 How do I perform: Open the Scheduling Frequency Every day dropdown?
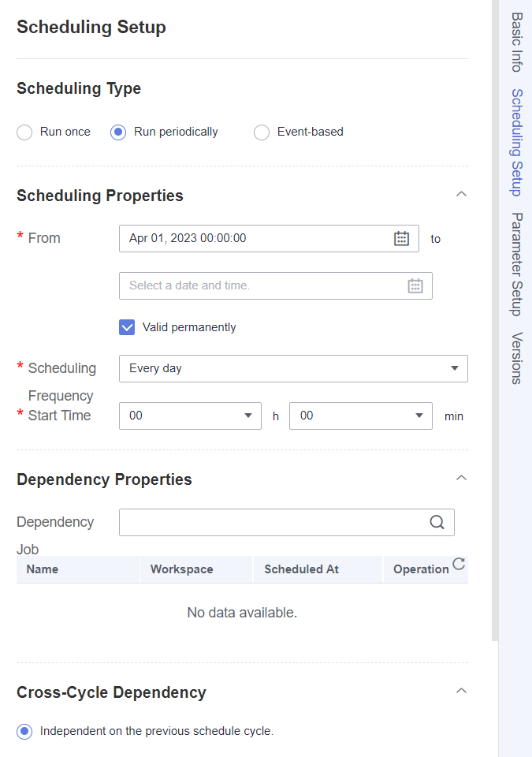pos(293,368)
